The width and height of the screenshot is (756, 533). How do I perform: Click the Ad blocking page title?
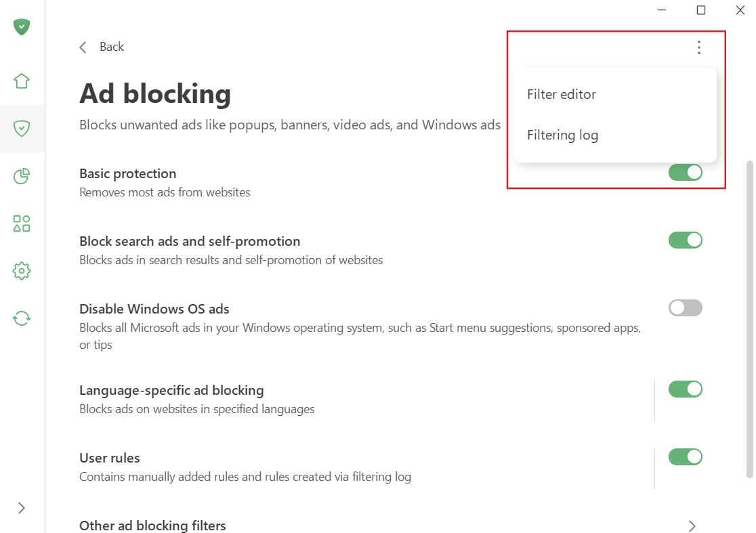coord(154,93)
